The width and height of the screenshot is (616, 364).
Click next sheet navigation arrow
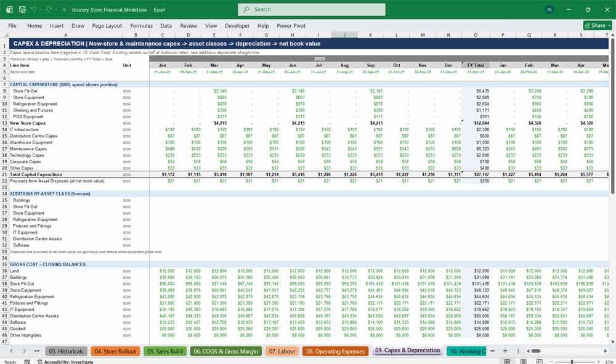(25, 350)
